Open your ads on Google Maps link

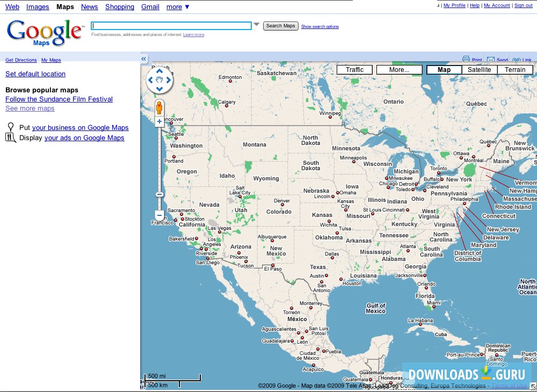84,138
